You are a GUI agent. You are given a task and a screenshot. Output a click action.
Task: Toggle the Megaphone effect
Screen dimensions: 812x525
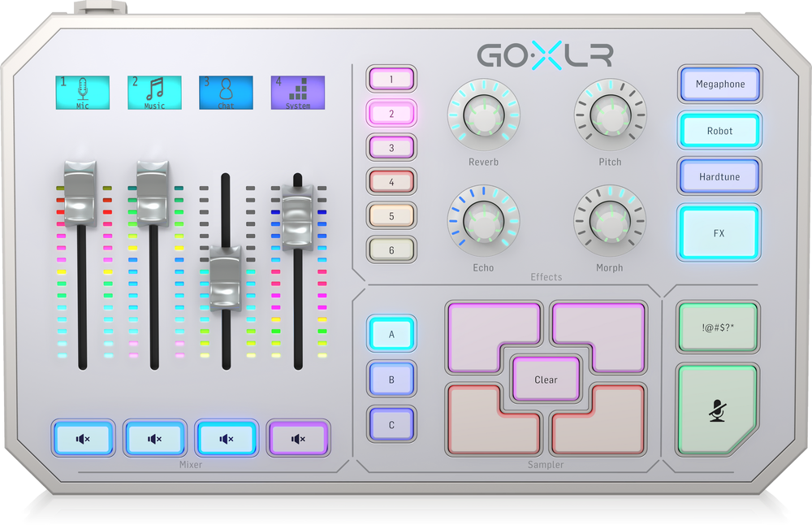(719, 85)
